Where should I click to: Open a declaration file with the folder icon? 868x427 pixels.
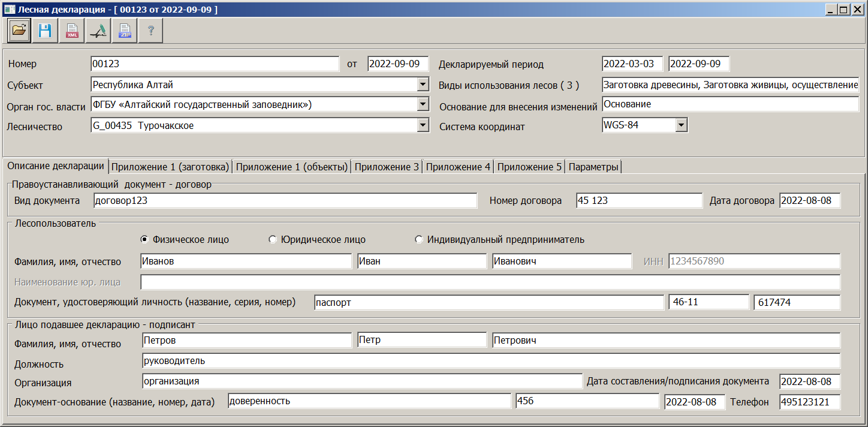[x=19, y=31]
